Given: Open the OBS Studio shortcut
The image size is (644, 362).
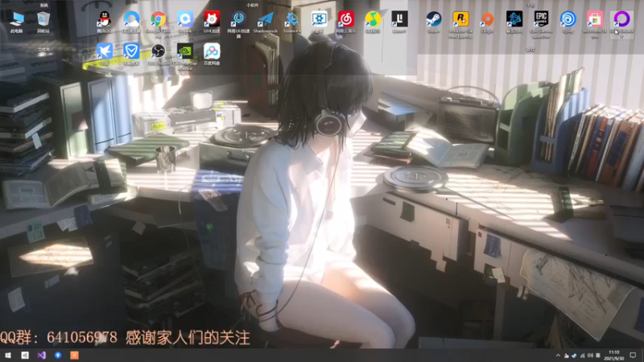Looking at the screenshot, I should tap(158, 54).
